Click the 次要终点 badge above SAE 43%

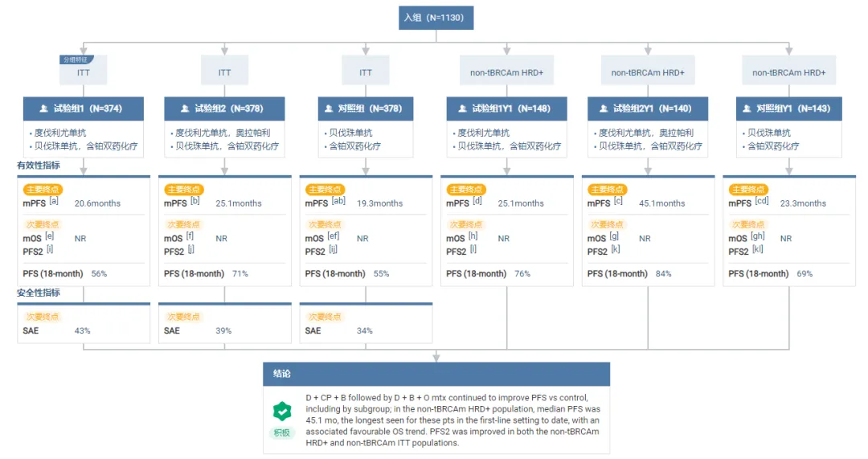(43, 317)
